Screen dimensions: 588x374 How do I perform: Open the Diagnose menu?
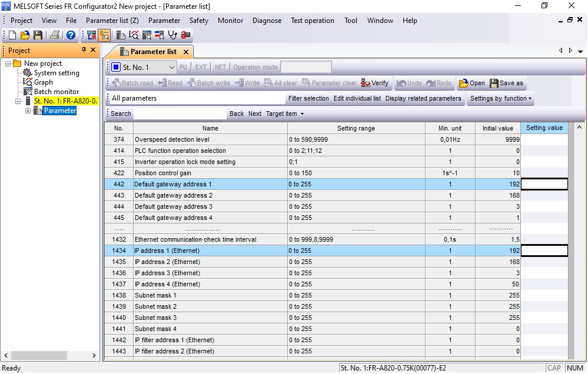click(267, 21)
